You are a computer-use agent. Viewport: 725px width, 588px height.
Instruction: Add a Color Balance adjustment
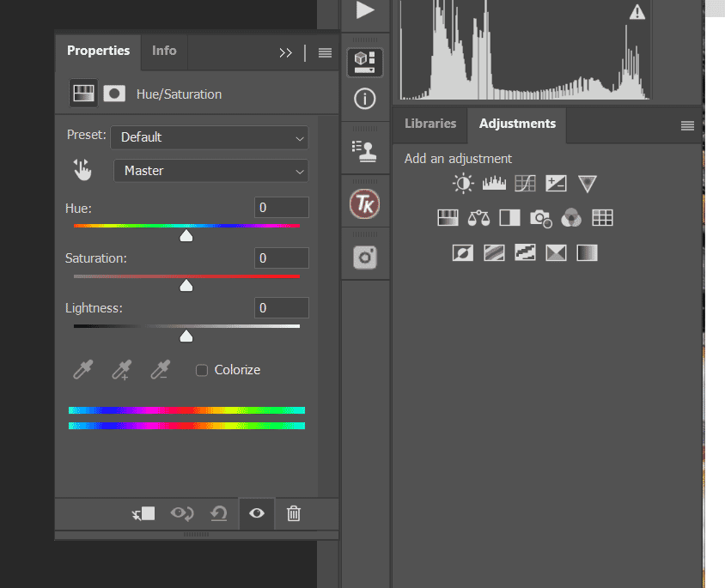(x=478, y=217)
